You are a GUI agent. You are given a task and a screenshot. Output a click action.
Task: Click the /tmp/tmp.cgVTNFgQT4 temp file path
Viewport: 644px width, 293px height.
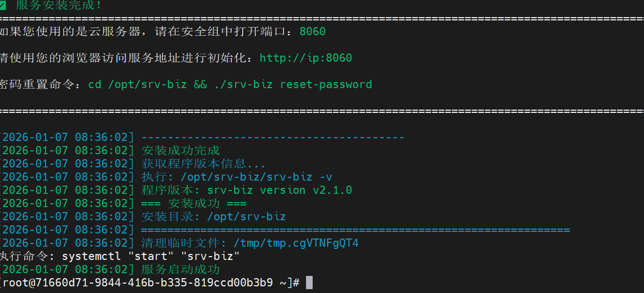(296, 243)
